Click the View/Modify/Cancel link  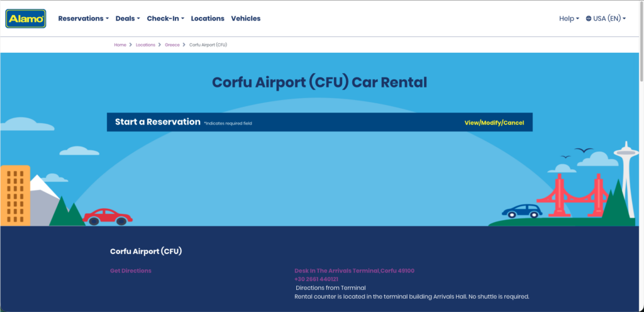[494, 123]
